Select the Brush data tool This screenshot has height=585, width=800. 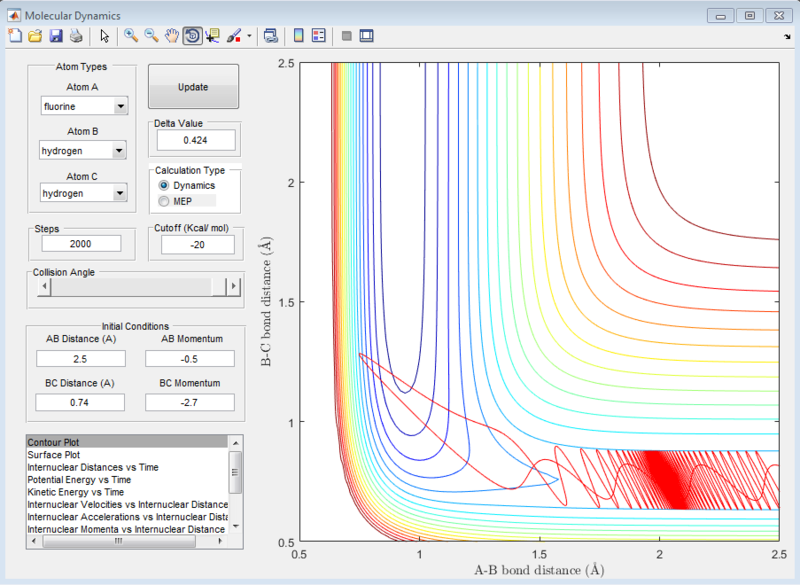pos(234,36)
